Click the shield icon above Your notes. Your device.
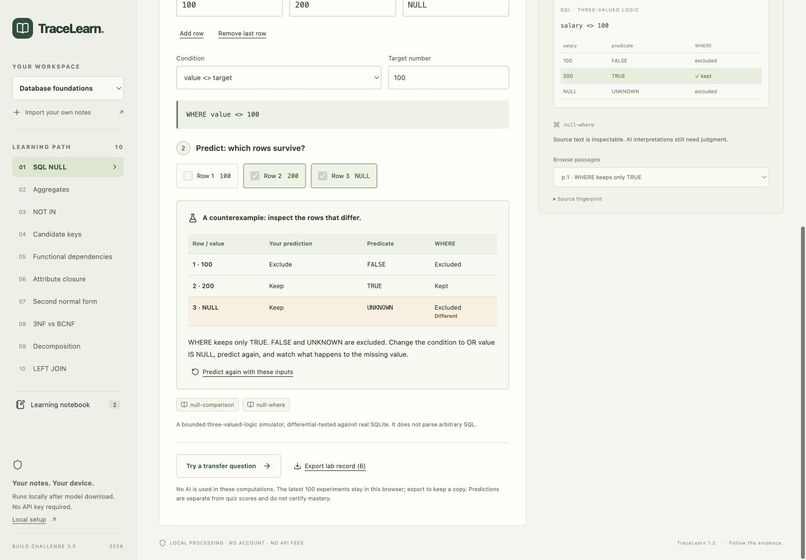 pos(17,465)
